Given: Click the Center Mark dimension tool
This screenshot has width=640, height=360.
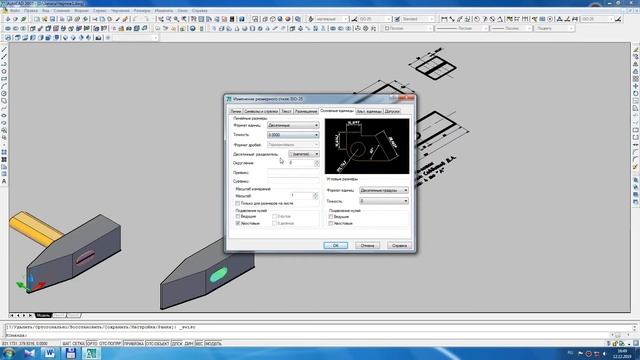Looking at the screenshot, I should tap(550, 19).
